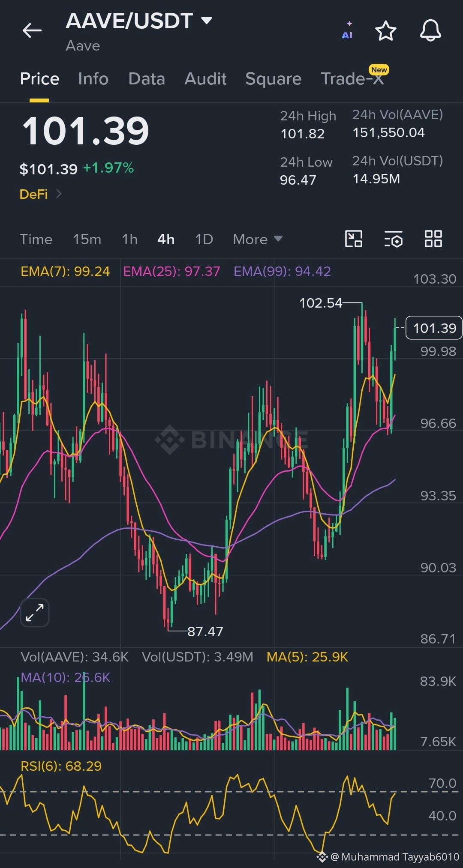Switch to the Price tab

39,79
